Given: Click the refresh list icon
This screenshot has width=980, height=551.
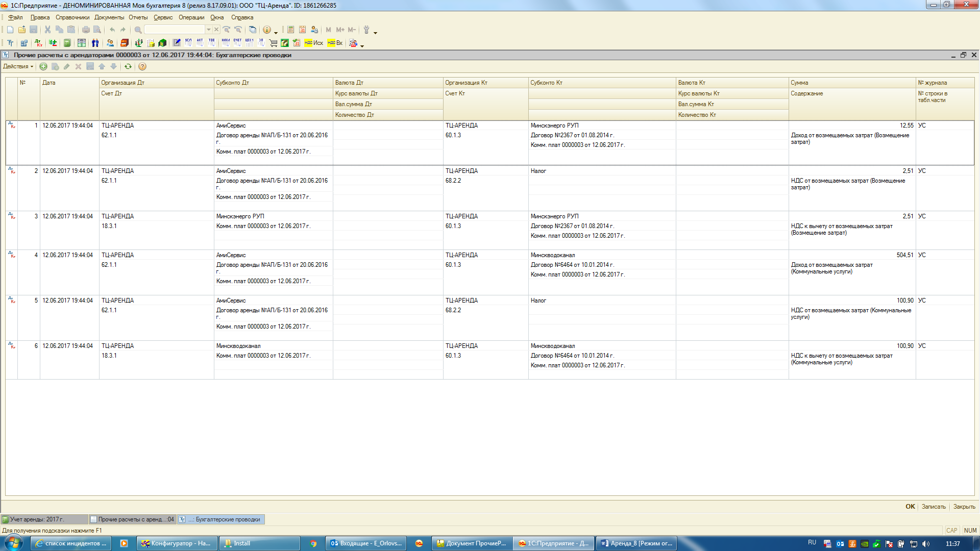Looking at the screenshot, I should (x=128, y=66).
